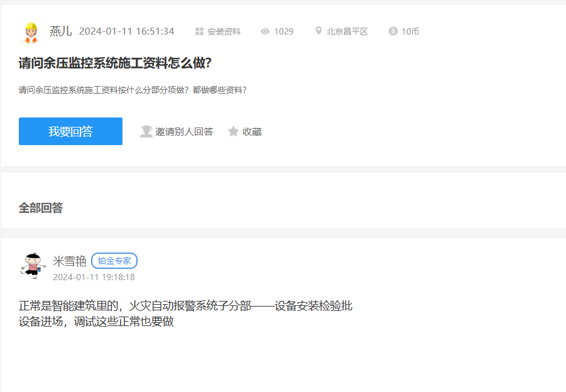The width and height of the screenshot is (566, 392).
Task: Click the location pin icon
Action: [x=318, y=31]
